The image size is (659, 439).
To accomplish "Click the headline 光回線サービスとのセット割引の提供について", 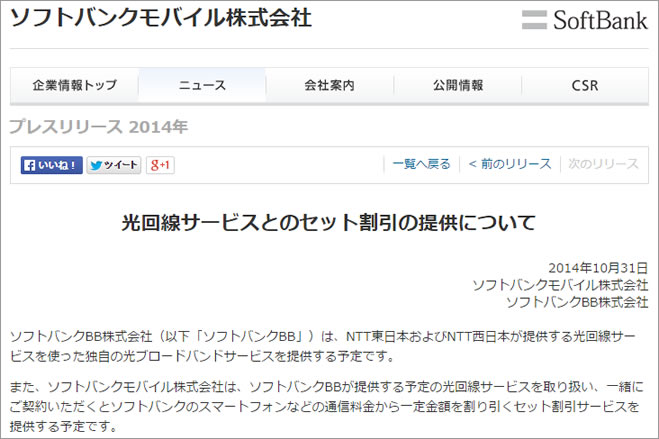I will (x=329, y=222).
